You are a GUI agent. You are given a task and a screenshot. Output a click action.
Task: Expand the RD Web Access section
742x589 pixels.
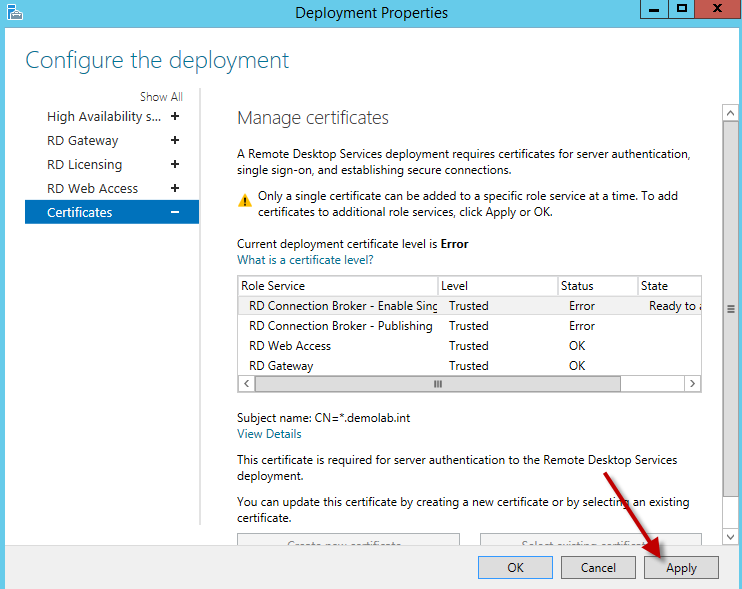click(175, 188)
